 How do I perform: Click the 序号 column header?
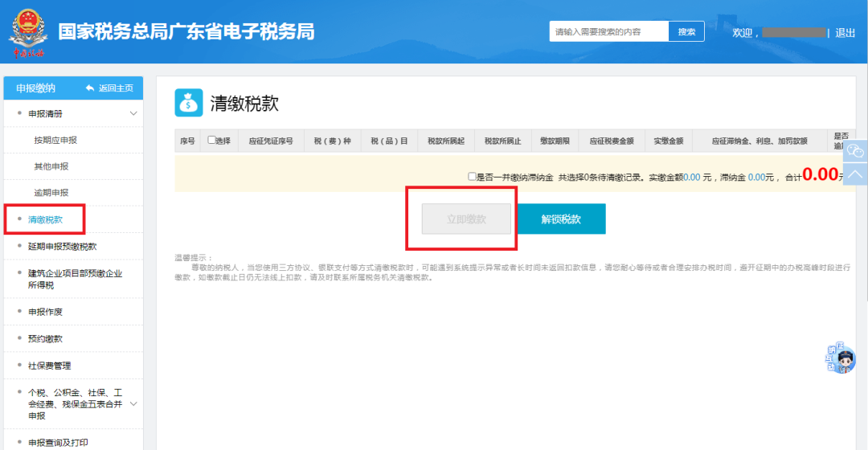click(x=187, y=141)
